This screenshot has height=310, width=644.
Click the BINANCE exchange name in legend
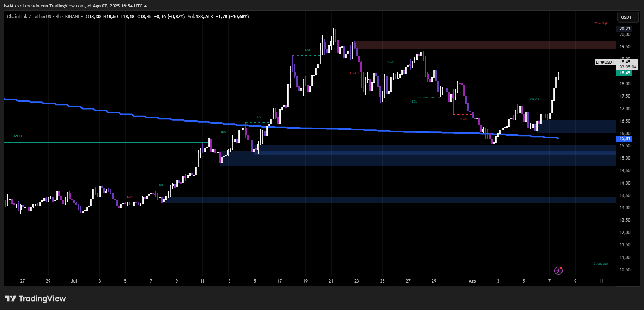(74, 17)
